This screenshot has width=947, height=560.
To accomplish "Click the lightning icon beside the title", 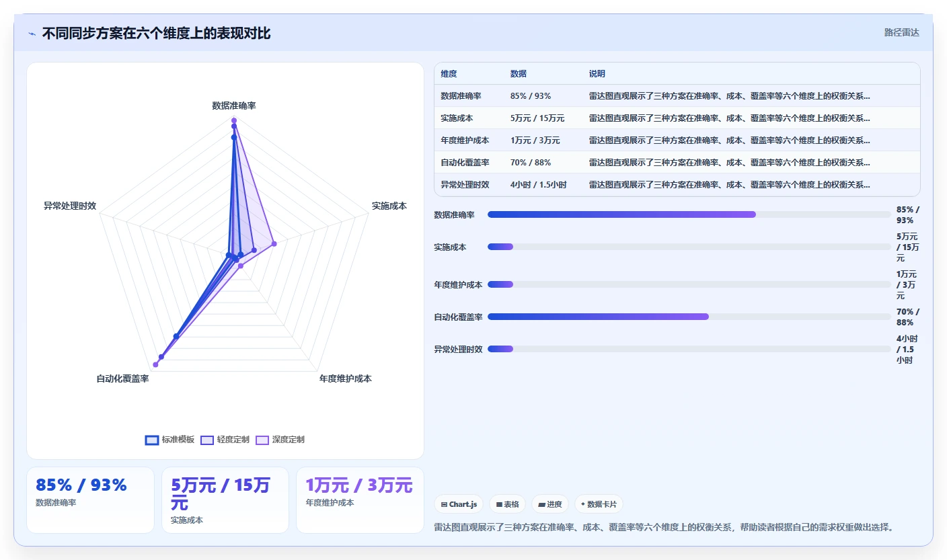I will (32, 34).
